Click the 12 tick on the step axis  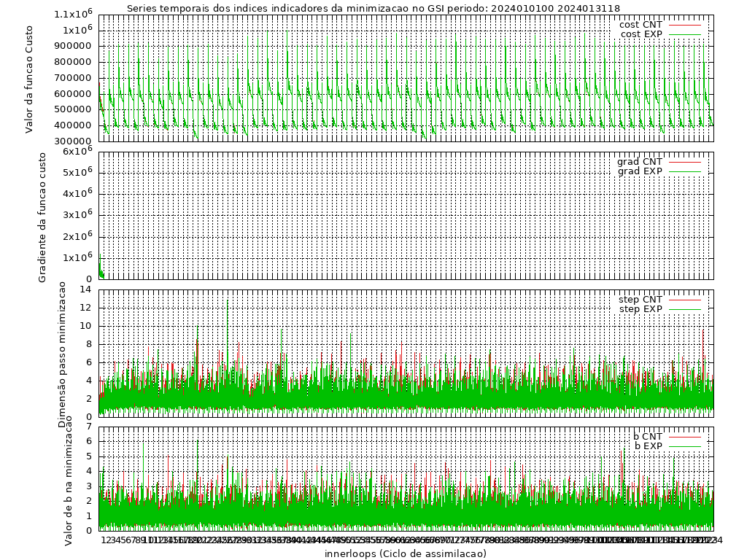[86, 308]
